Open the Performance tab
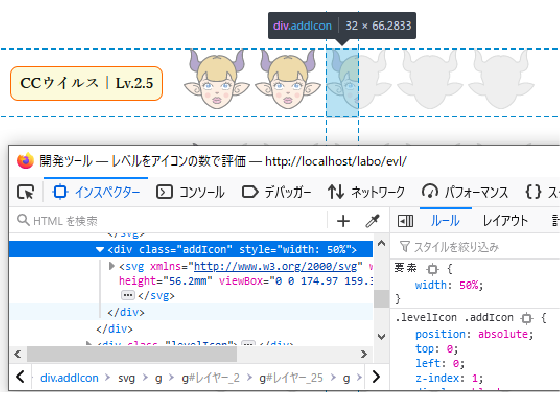The width and height of the screenshot is (560, 406). [465, 192]
